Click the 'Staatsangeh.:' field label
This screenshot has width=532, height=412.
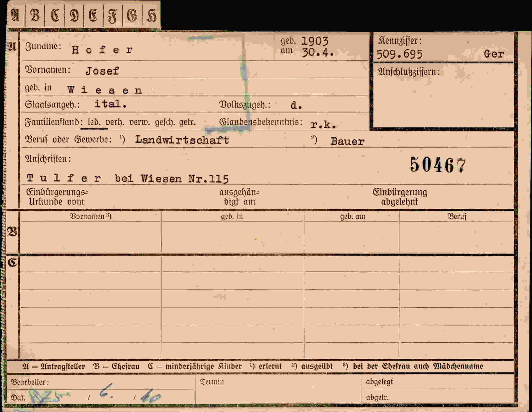[x=52, y=105]
